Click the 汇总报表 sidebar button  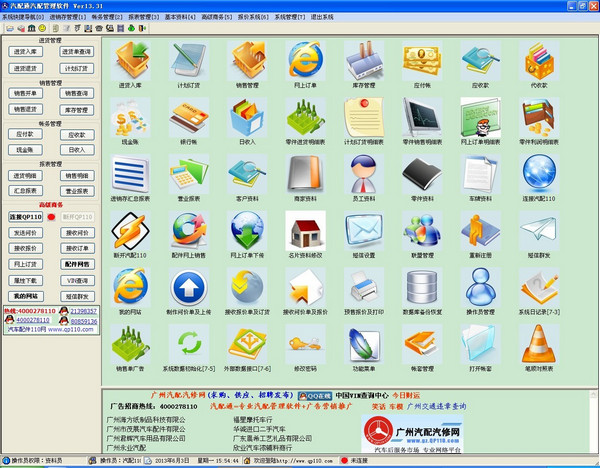click(x=26, y=191)
